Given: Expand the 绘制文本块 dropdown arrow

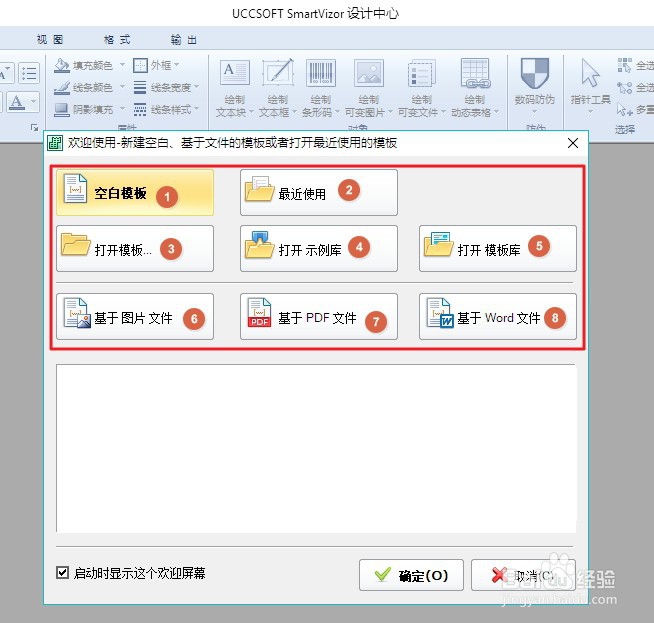Looking at the screenshot, I should (252, 112).
